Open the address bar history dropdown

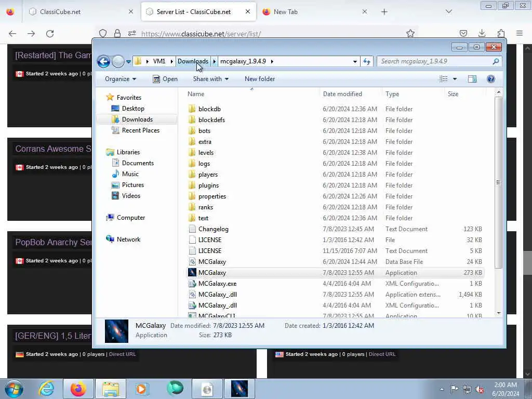[355, 62]
